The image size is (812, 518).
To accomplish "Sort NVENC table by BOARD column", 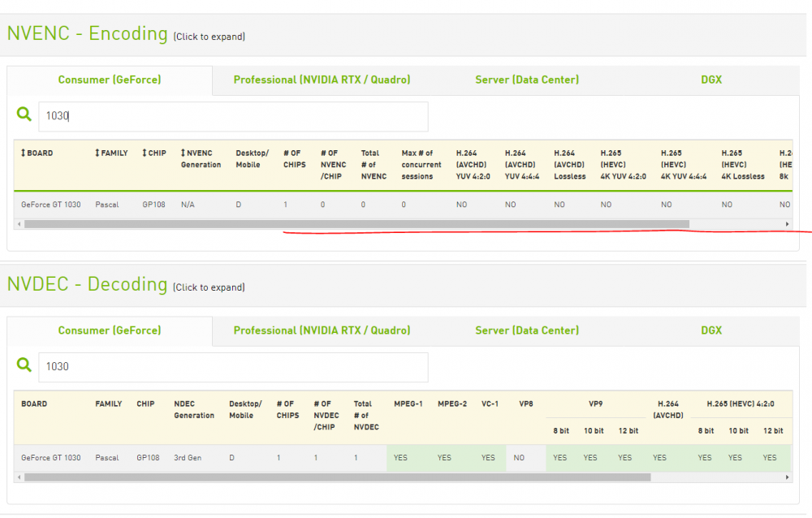I will click(x=37, y=153).
